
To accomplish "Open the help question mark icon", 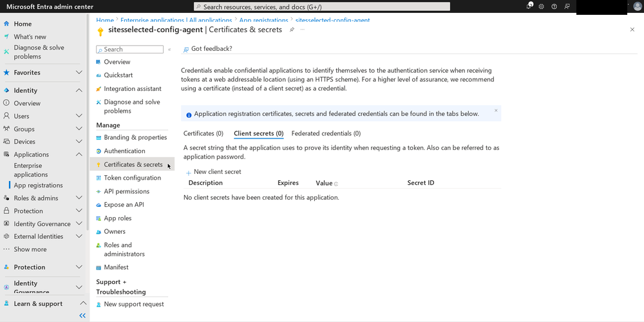I will (554, 6).
